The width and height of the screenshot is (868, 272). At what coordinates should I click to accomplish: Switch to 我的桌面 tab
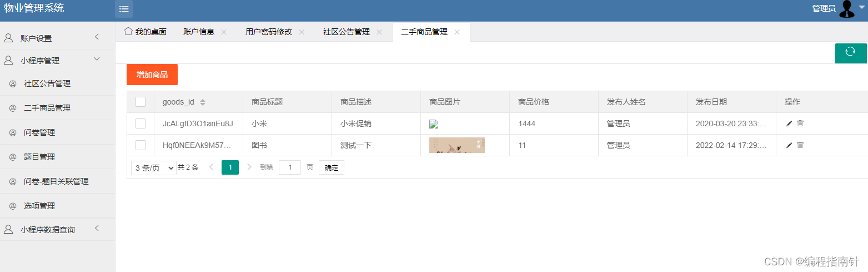coord(145,32)
